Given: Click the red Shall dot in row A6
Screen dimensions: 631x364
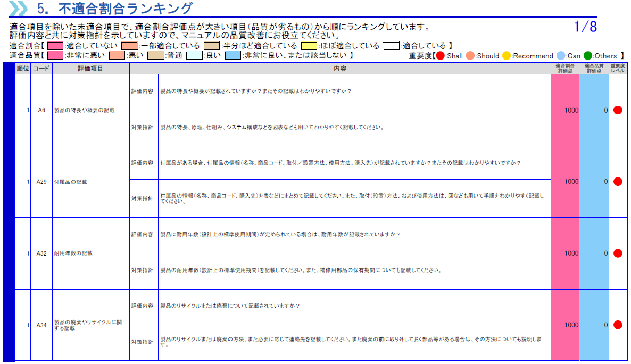Looking at the screenshot, I should (618, 110).
